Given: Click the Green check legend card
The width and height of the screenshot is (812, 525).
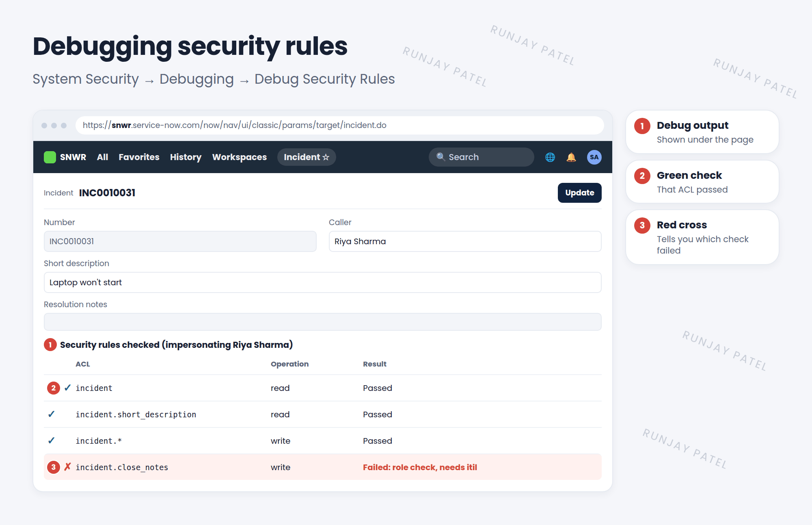Looking at the screenshot, I should [702, 182].
